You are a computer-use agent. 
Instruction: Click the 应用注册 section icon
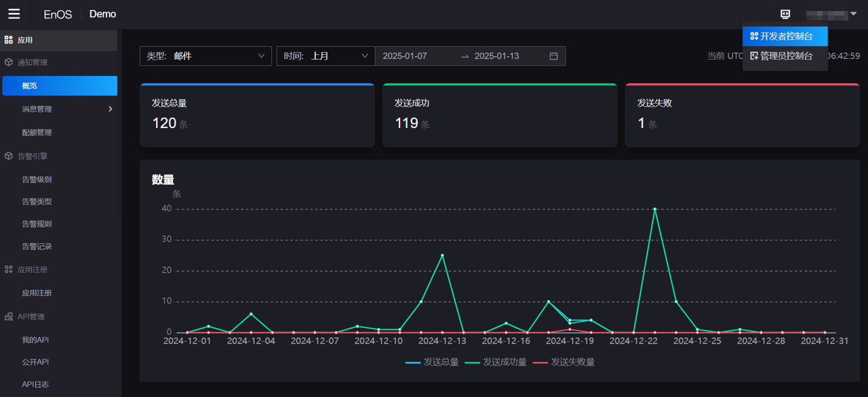click(9, 270)
